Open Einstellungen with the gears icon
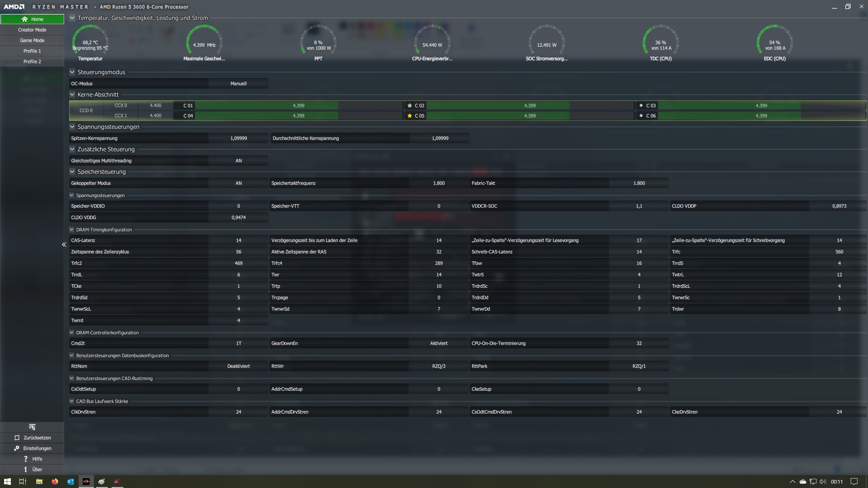Viewport: 868px width, 488px height. [x=32, y=448]
